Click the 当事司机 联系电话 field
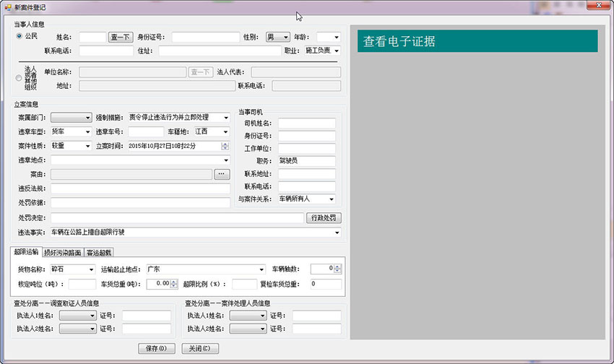The height and width of the screenshot is (364, 614). click(306, 186)
